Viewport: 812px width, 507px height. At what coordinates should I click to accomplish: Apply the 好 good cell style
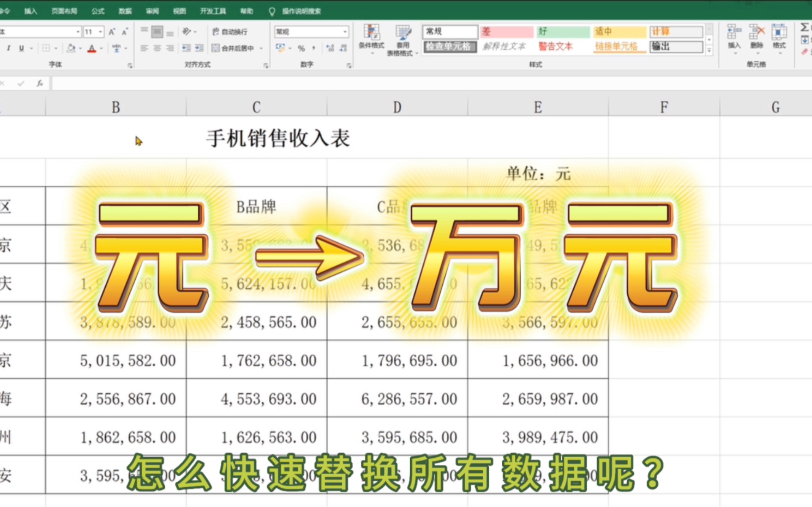click(x=563, y=32)
